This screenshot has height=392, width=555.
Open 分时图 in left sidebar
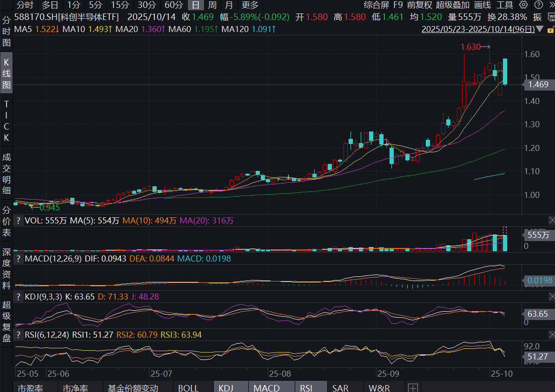click(7, 32)
